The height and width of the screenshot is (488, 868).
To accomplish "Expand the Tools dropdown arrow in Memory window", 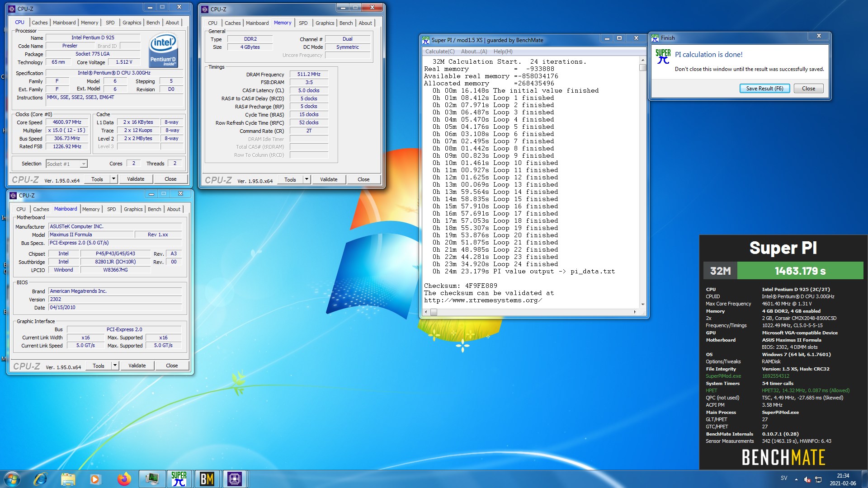I will click(x=307, y=179).
